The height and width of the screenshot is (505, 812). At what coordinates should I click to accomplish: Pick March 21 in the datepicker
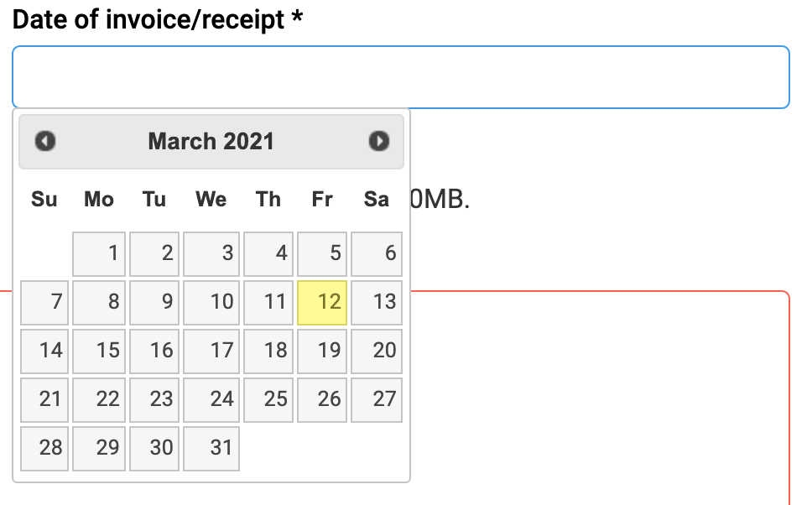point(44,399)
